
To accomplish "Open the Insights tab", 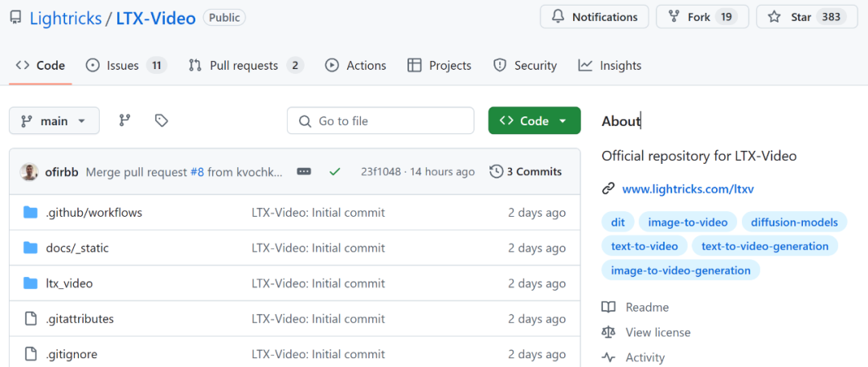I will (610, 66).
